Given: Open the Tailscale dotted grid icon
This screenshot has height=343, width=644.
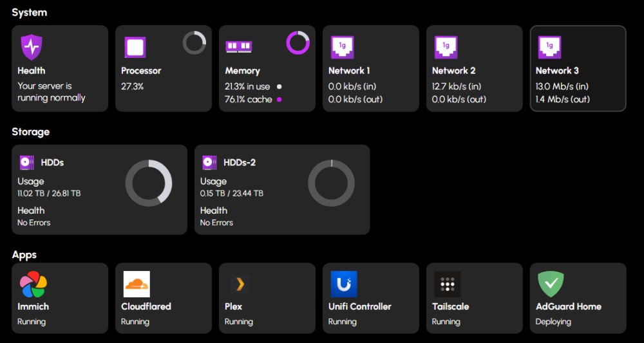Looking at the screenshot, I should tap(448, 284).
